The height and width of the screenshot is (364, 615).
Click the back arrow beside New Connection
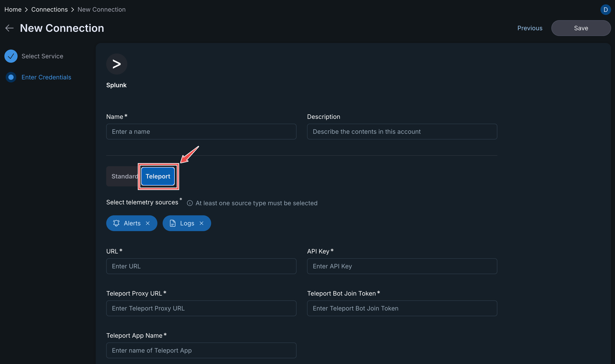[9, 28]
